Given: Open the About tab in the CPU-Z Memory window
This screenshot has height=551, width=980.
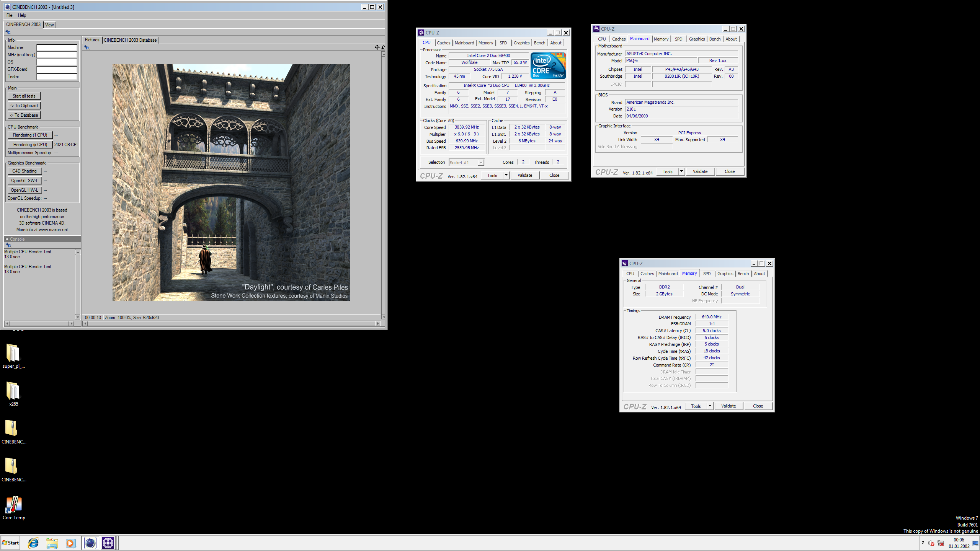Looking at the screenshot, I should [759, 274].
